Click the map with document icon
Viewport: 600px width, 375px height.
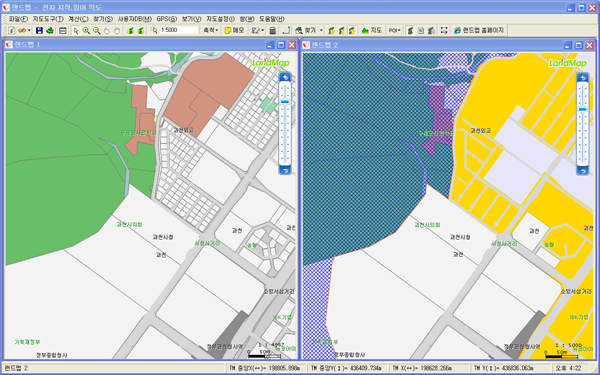click(431, 30)
